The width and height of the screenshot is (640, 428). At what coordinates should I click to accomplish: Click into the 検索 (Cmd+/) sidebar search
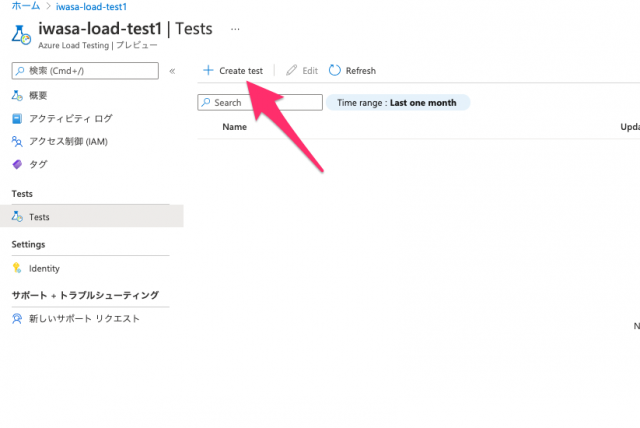85,71
